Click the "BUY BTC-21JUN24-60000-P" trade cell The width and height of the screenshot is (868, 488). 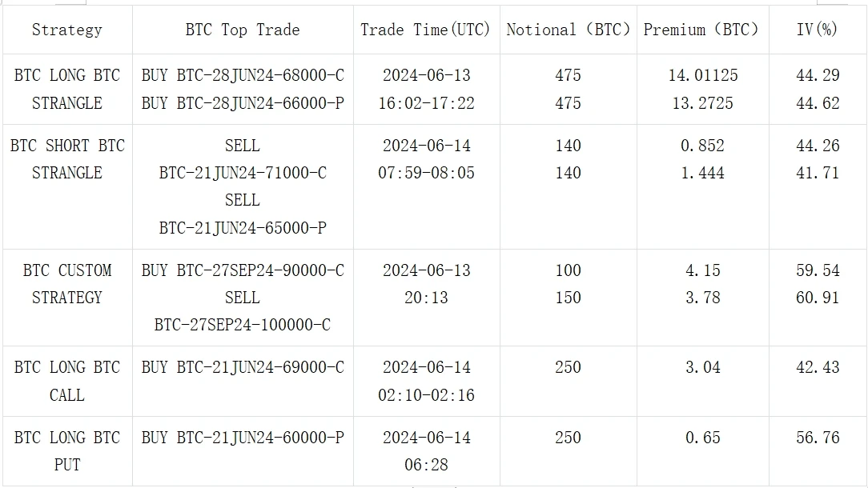[243, 438]
